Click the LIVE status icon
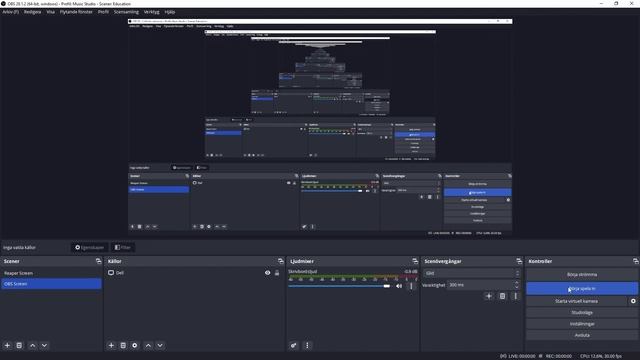Image resolution: width=640 pixels, height=360 pixels. pos(503,356)
